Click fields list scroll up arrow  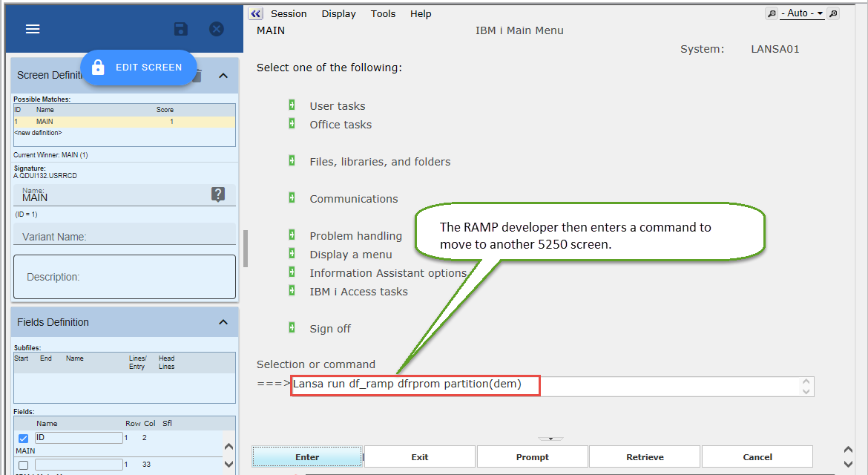(228, 447)
